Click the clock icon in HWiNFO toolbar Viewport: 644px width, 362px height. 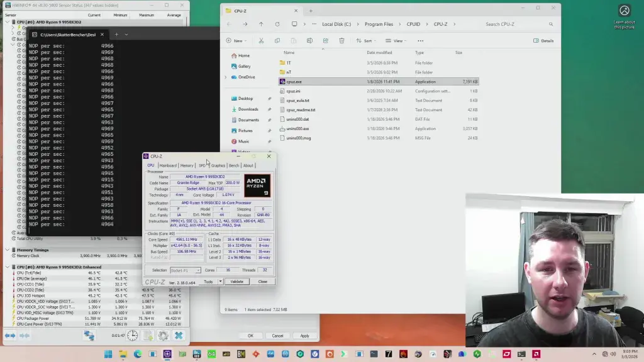pos(132,336)
